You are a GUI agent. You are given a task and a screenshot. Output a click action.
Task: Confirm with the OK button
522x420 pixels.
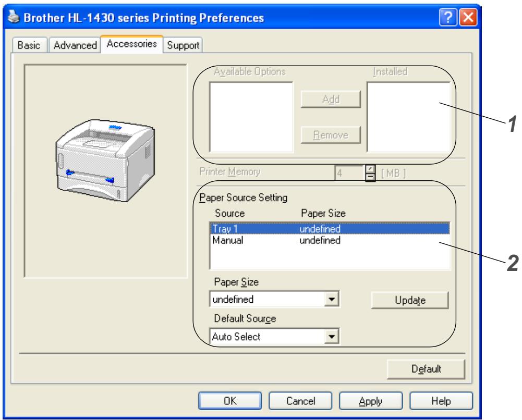pyautogui.click(x=230, y=401)
